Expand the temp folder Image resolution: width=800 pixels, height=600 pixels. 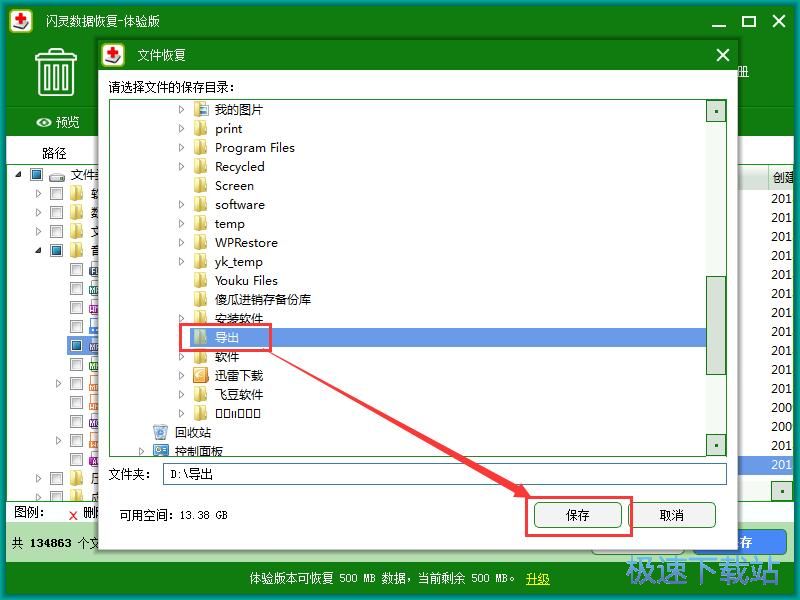point(181,224)
